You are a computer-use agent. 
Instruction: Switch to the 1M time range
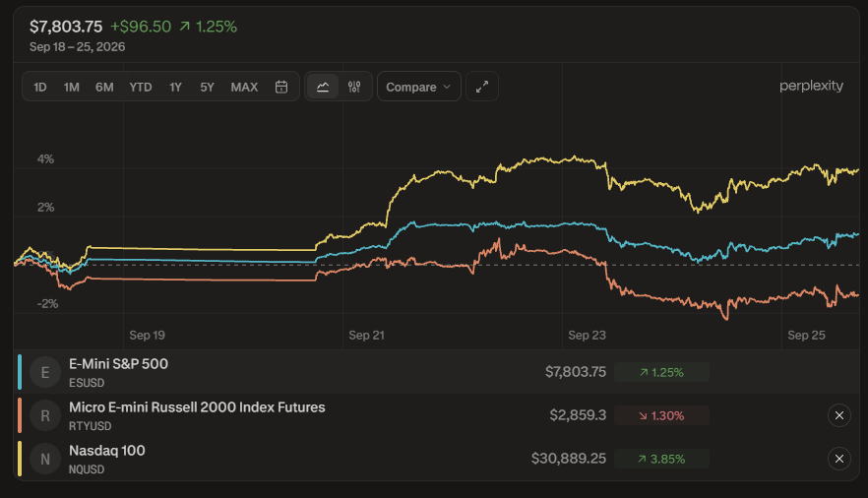(x=72, y=87)
